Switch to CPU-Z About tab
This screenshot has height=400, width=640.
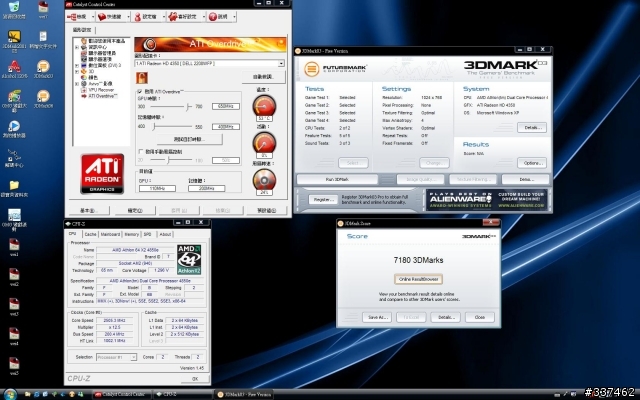click(165, 234)
